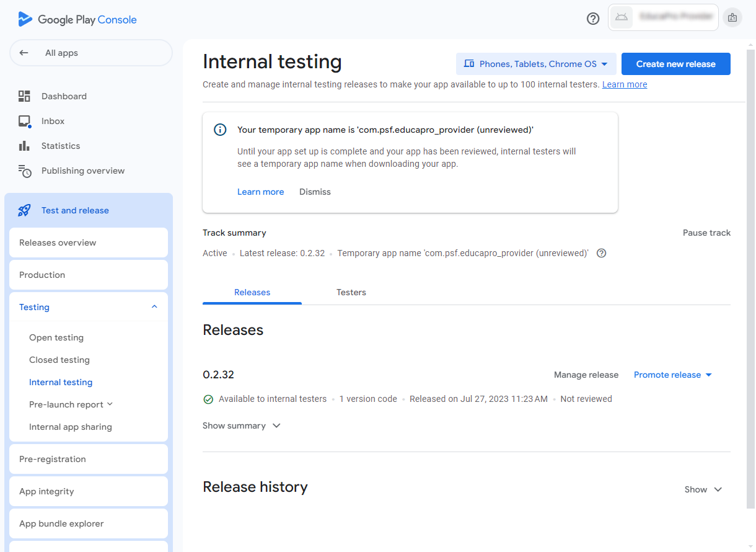756x552 pixels.
Task: Click the Statistics bar chart icon
Action: pos(24,146)
